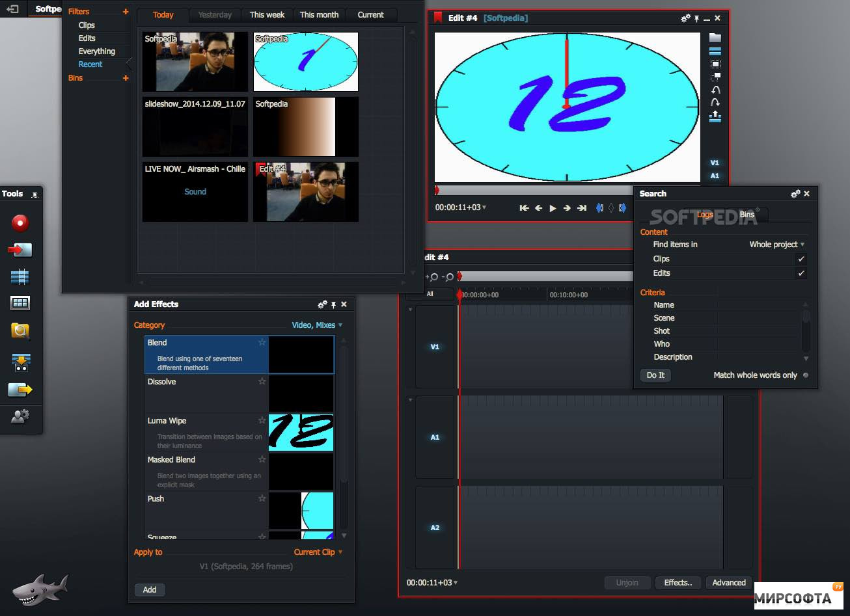Add a bin with the Bins plus icon
This screenshot has width=850, height=616.
click(x=126, y=78)
